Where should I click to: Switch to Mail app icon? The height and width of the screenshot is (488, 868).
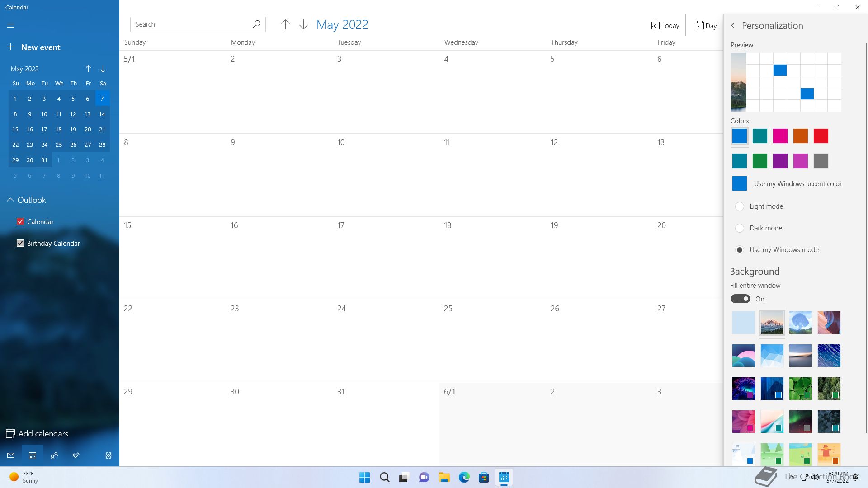pyautogui.click(x=11, y=455)
